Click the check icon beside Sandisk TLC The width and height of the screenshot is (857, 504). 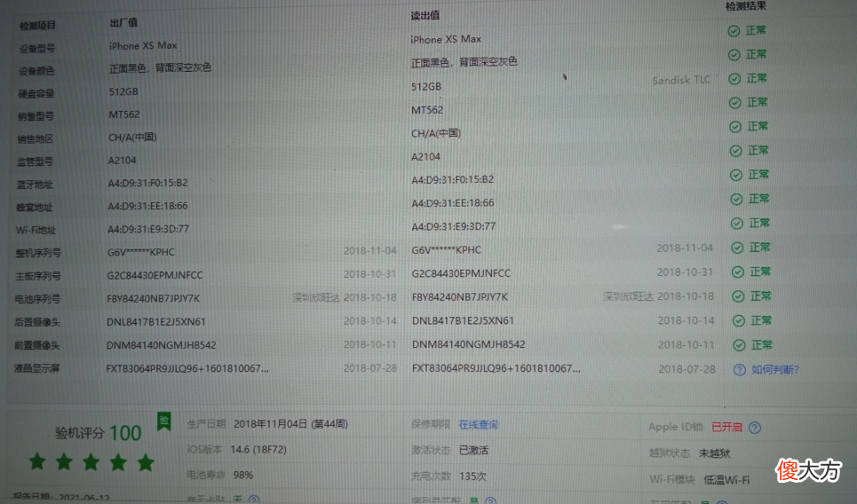coord(734,79)
